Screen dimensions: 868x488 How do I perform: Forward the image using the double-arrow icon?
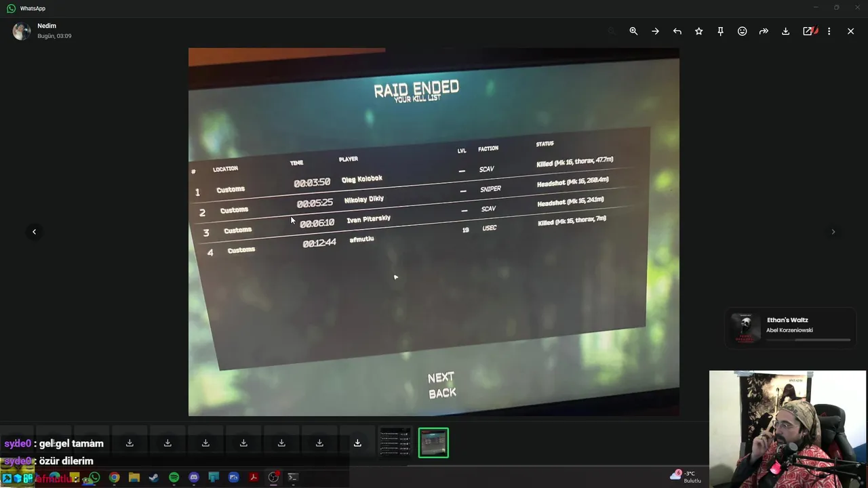[x=764, y=31]
